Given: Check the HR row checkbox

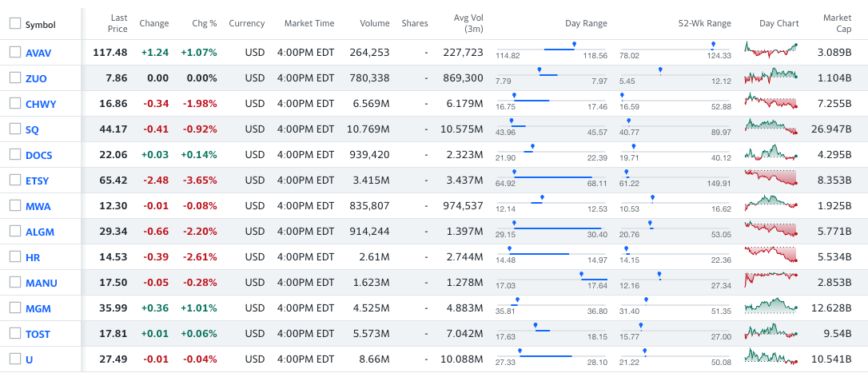Looking at the screenshot, I should [15, 256].
